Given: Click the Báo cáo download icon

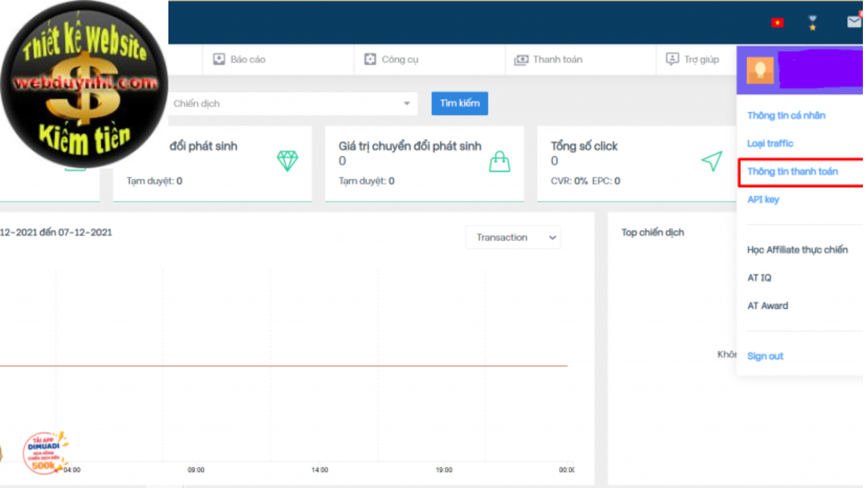Looking at the screenshot, I should coord(219,59).
